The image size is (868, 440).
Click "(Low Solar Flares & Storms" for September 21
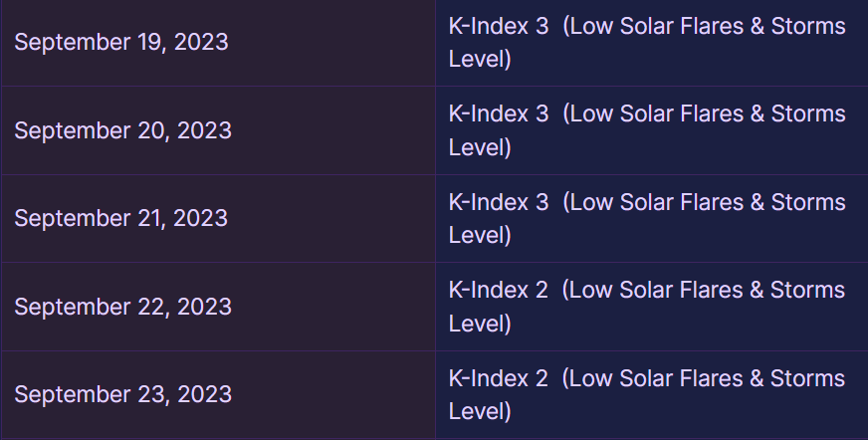pos(704,202)
